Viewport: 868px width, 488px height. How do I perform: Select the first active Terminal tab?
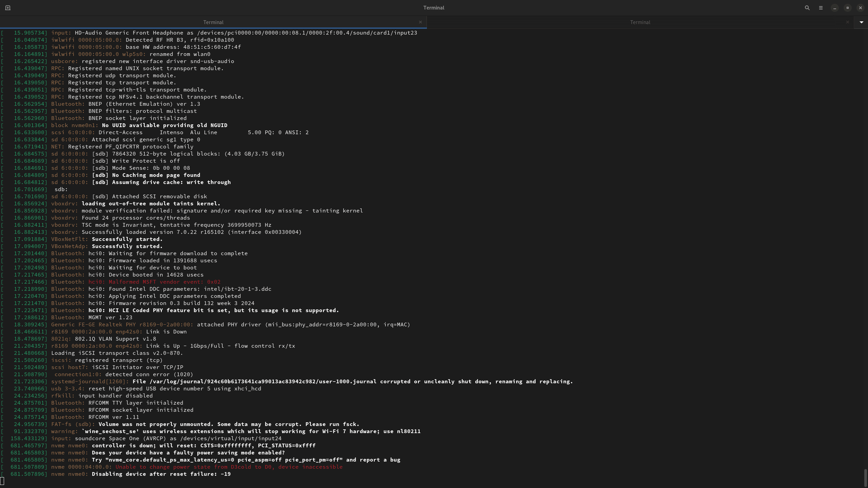[x=213, y=22]
